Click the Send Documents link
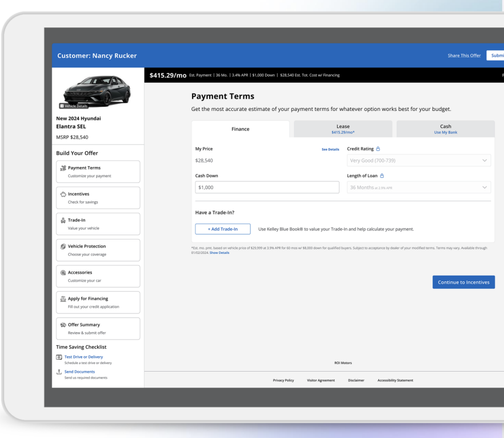Screen dimensions: 504x438 [x=79, y=372]
